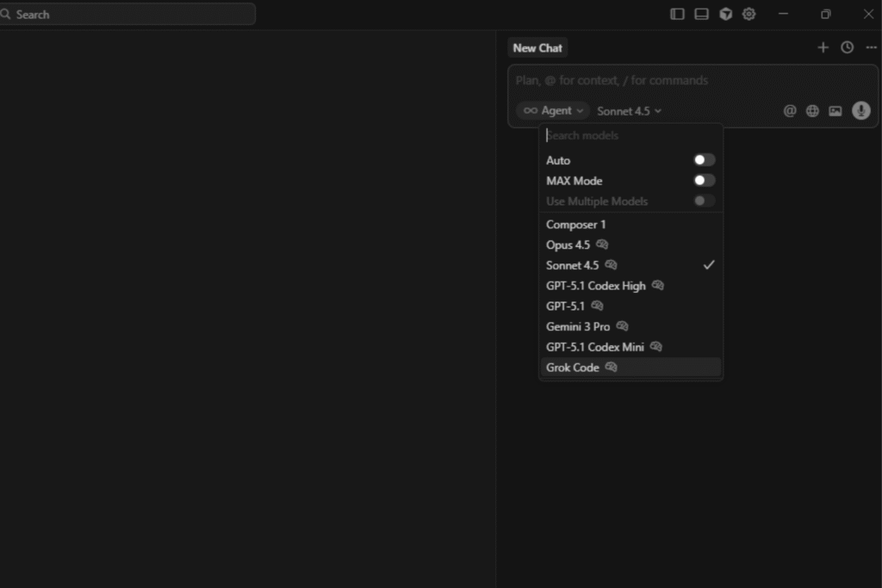Select the GPT-5.1 Codex High model
882x588 pixels.
coord(597,285)
